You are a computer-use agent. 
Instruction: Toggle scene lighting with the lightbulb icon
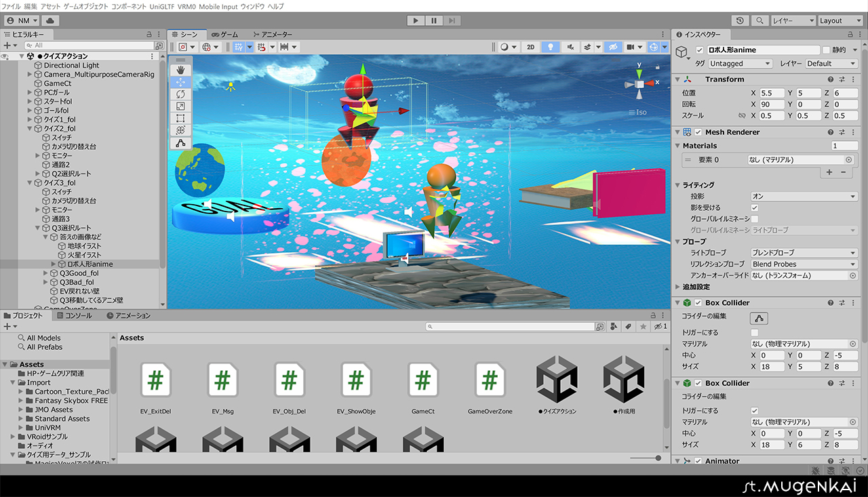(x=551, y=47)
